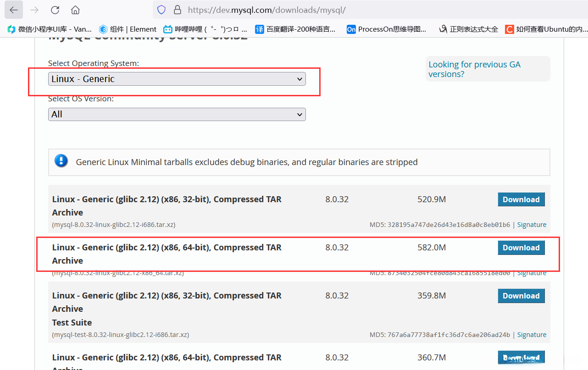Click version 8.0.32 in the 360.7M row
The image size is (588, 370).
tap(337, 358)
